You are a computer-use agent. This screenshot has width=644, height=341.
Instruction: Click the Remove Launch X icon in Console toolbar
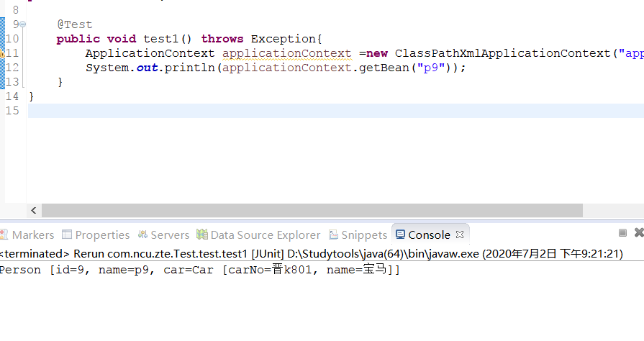pyautogui.click(x=639, y=233)
